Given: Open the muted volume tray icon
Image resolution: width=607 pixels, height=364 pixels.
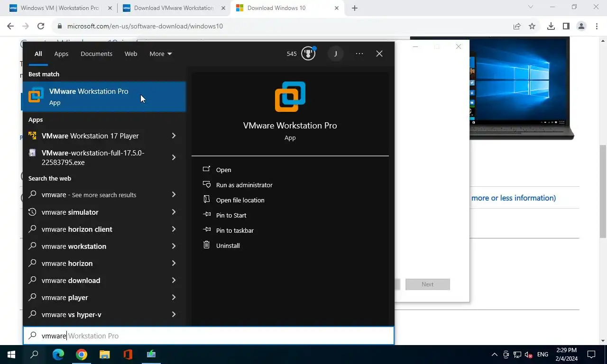Looking at the screenshot, I should [x=528, y=355].
